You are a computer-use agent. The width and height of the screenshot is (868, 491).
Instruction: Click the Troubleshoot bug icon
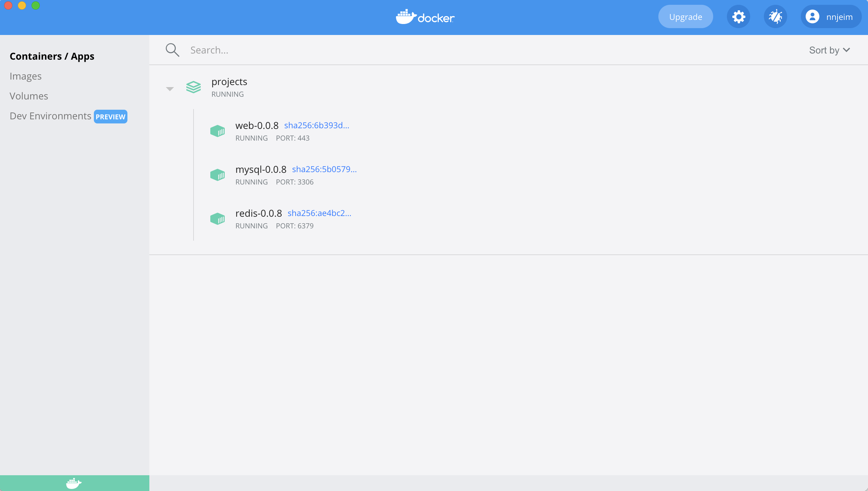tap(775, 17)
